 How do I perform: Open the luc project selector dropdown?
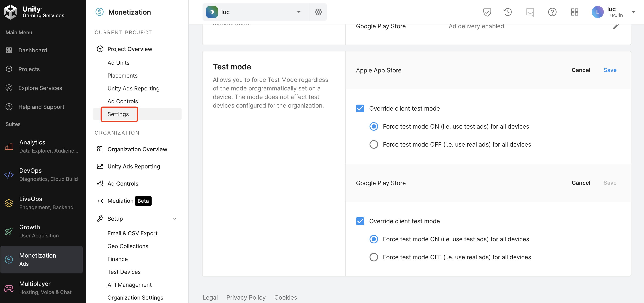click(x=256, y=12)
